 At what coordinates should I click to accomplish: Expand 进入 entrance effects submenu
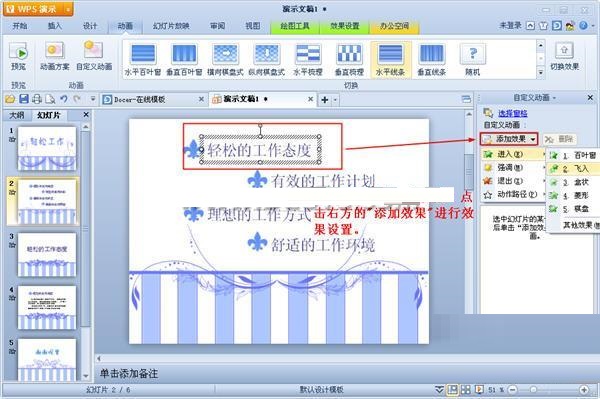point(513,155)
